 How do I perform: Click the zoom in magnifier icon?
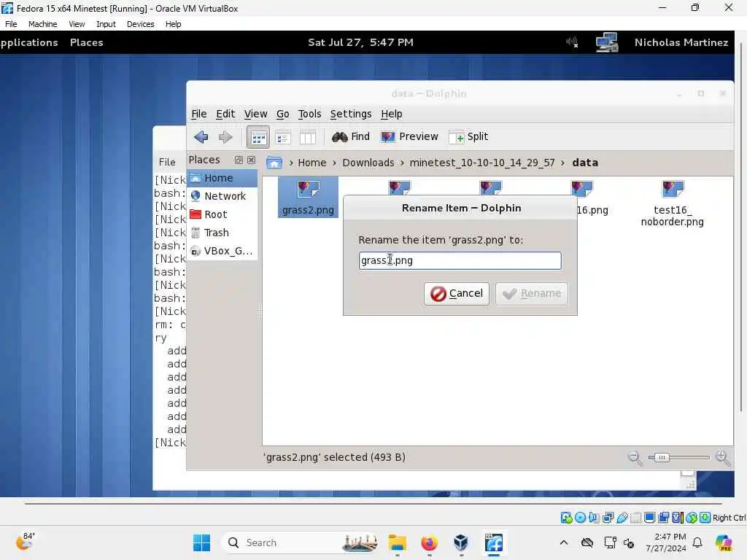(723, 458)
